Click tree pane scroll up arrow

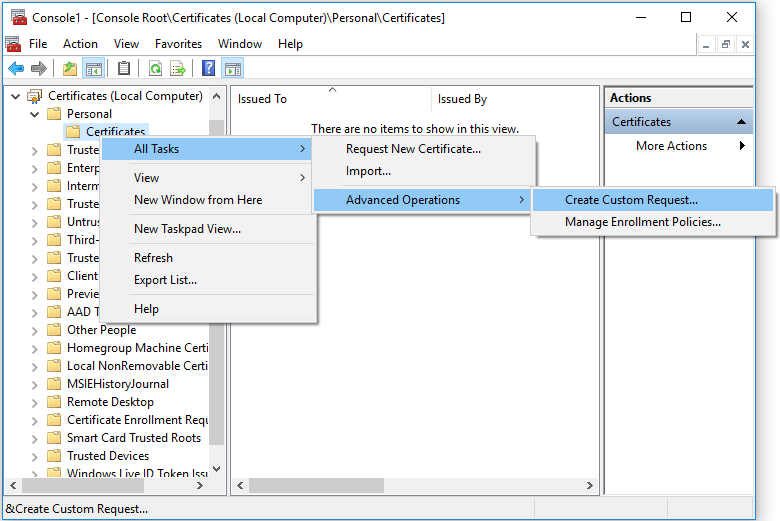(216, 96)
